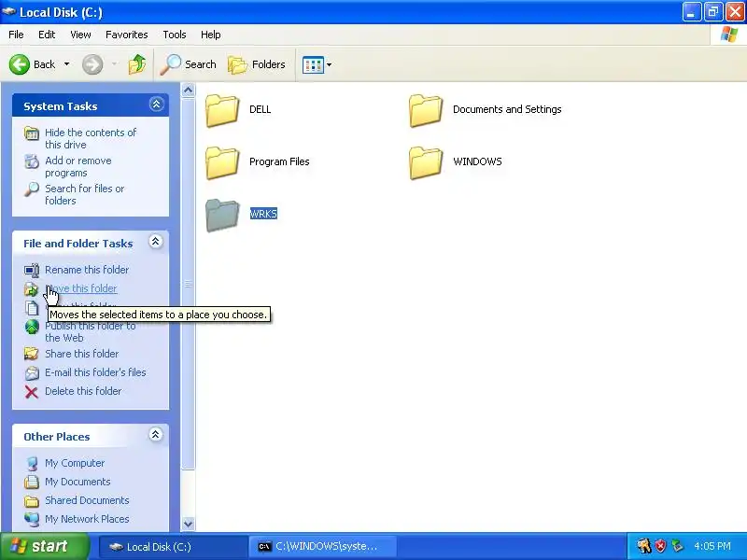Click the E-mail envelope icon
The width and height of the screenshot is (747, 560).
click(32, 372)
